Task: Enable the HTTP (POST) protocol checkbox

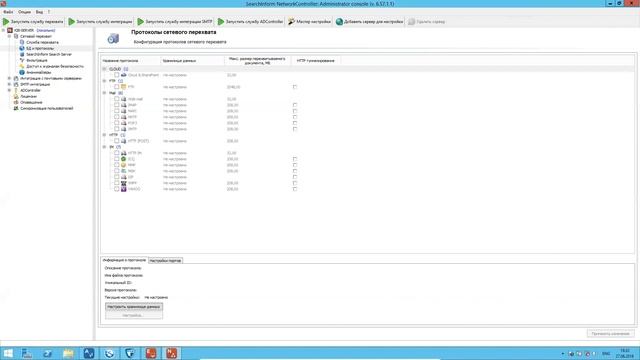Action: coord(117,141)
